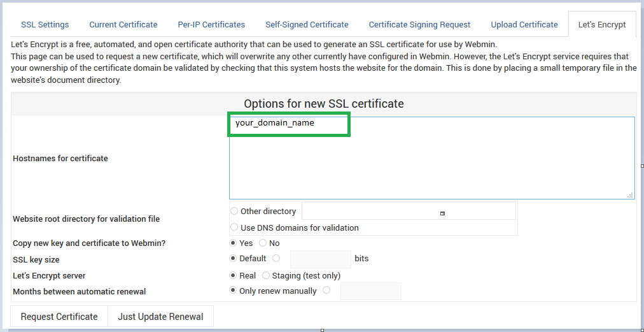This screenshot has width=644, height=332.
Task: Click the SSL key size label
Action: pyautogui.click(x=36, y=259)
